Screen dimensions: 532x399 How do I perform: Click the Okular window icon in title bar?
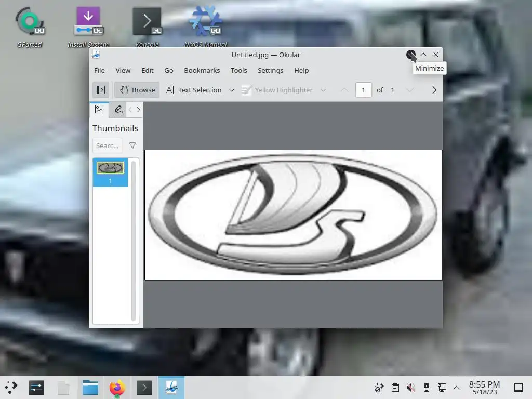coord(96,55)
